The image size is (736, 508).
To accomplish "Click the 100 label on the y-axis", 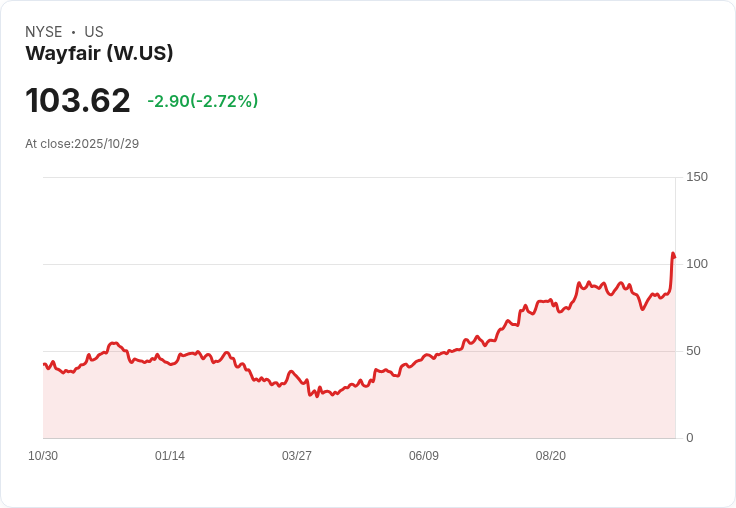I will [697, 264].
